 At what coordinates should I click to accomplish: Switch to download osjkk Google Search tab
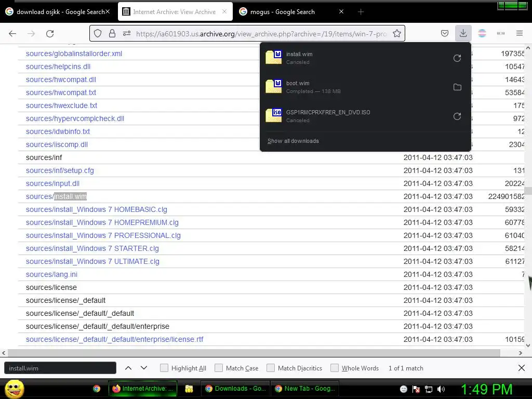[x=57, y=12]
